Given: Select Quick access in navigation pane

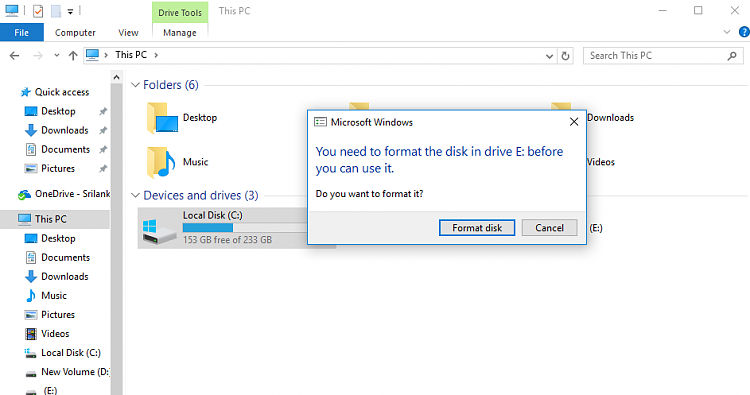Looking at the screenshot, I should coord(61,92).
